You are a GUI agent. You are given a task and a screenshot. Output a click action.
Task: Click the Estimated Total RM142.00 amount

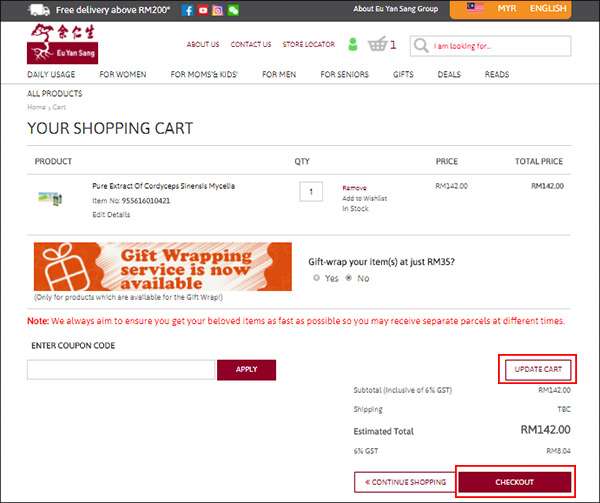545,430
